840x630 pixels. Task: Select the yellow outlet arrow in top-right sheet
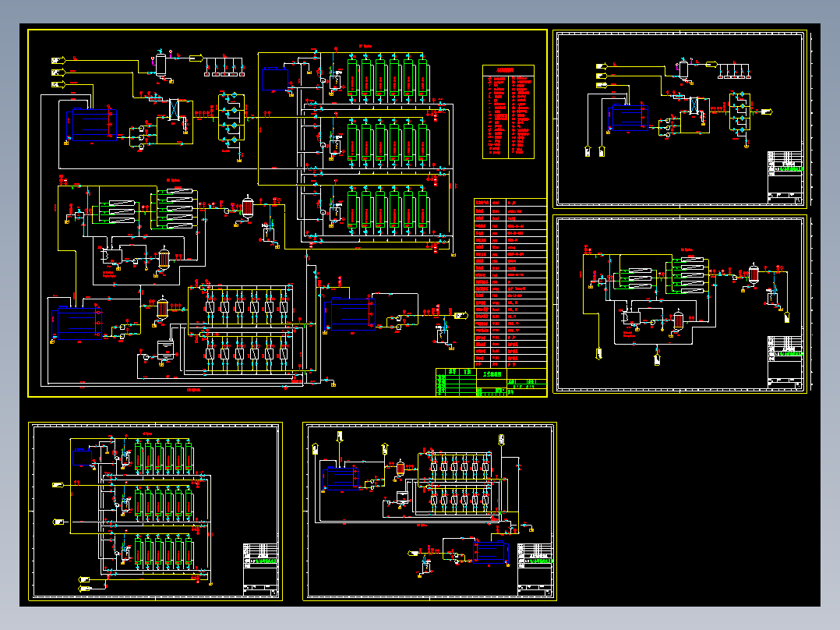coord(767,111)
